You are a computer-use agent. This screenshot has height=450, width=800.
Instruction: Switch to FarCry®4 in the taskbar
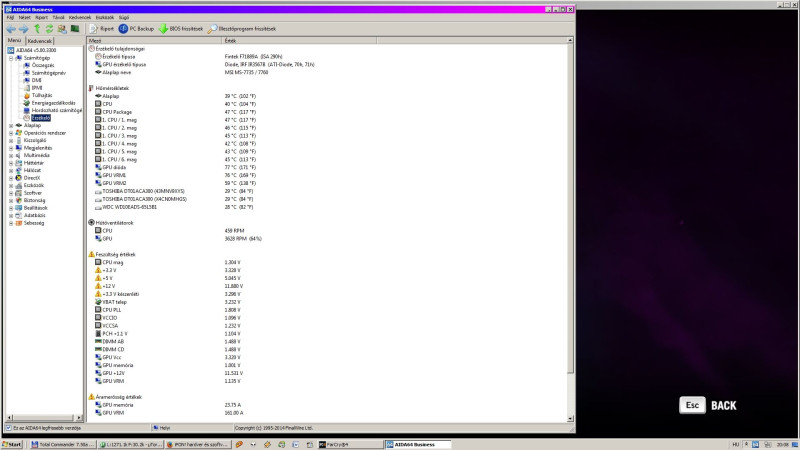tap(350, 445)
